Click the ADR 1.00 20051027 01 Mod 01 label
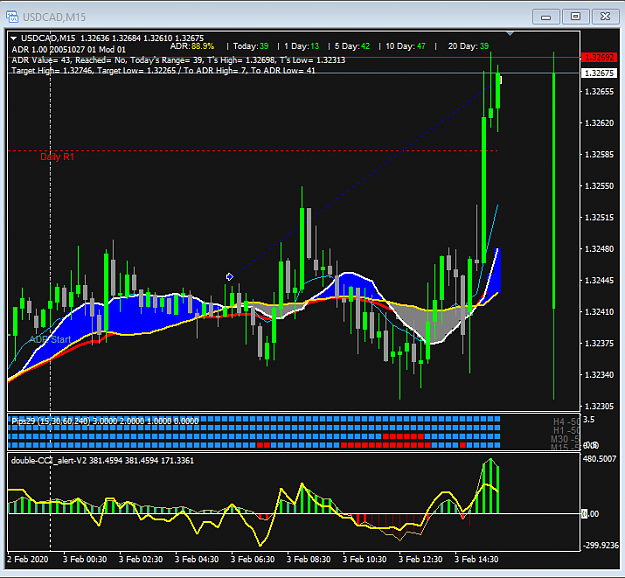The image size is (625, 578). pyautogui.click(x=69, y=50)
